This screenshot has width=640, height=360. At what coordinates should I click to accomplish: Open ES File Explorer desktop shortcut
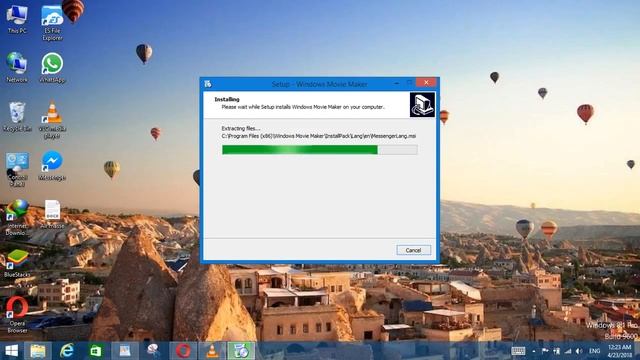52,22
